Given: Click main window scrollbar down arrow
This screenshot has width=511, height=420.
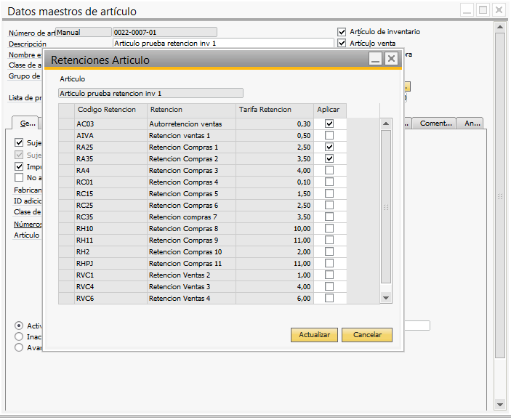Looking at the screenshot, I should pos(499,404).
